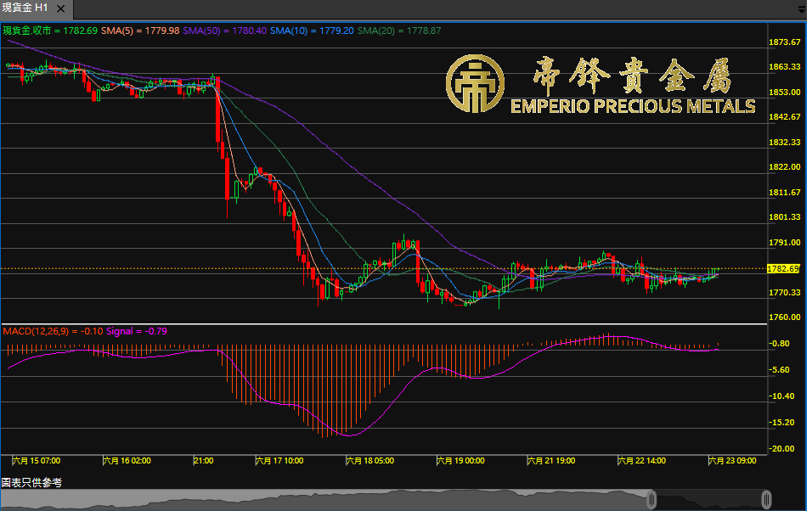
Task: Click the EMPERIO PRECIOUS METALS watermark text
Action: click(632, 107)
